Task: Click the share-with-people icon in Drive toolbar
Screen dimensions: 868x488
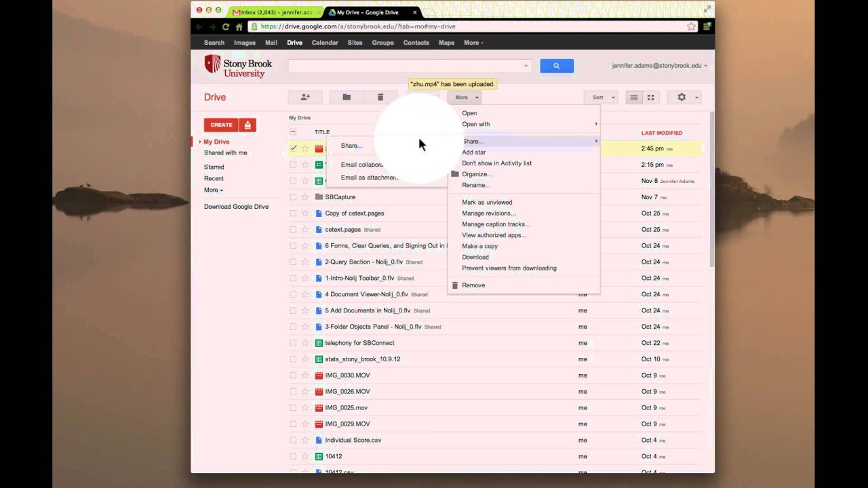Action: pos(305,97)
